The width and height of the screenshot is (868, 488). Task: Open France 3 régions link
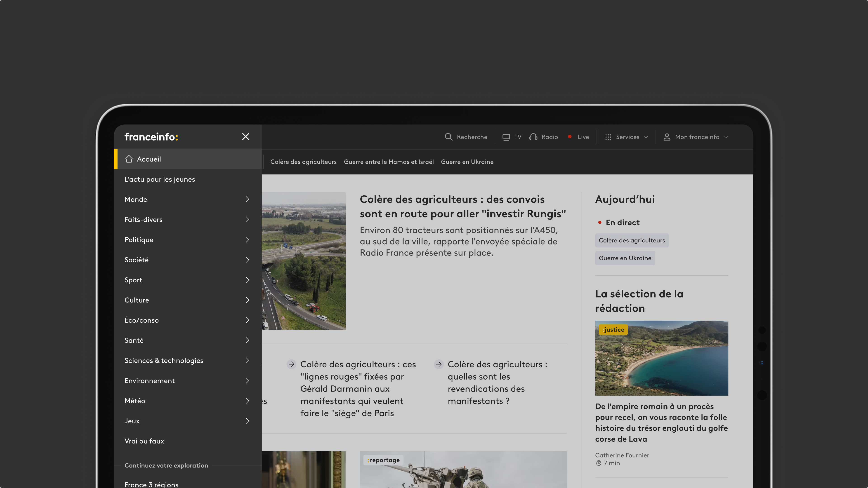[x=151, y=484]
